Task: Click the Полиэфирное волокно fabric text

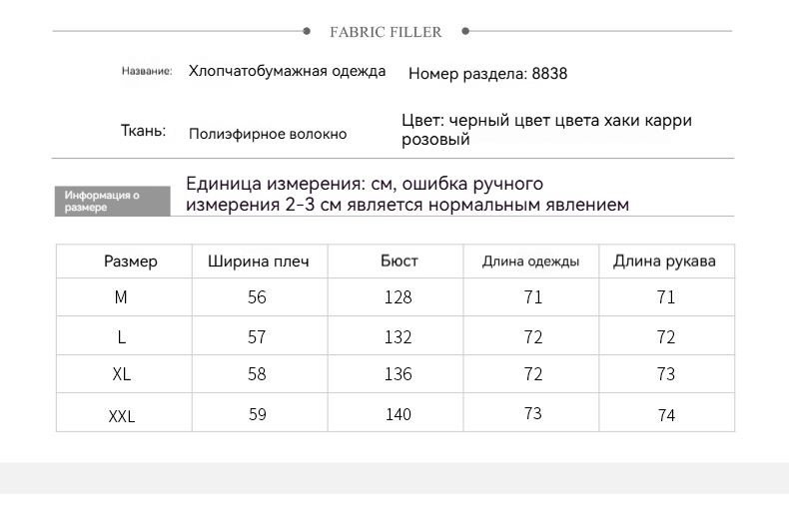Action: (268, 135)
